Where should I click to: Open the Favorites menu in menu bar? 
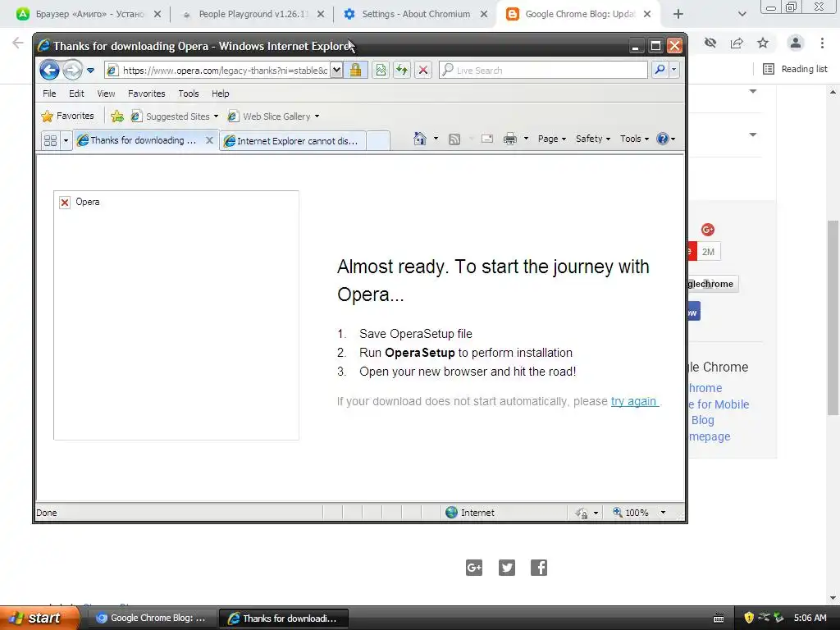[x=146, y=94]
